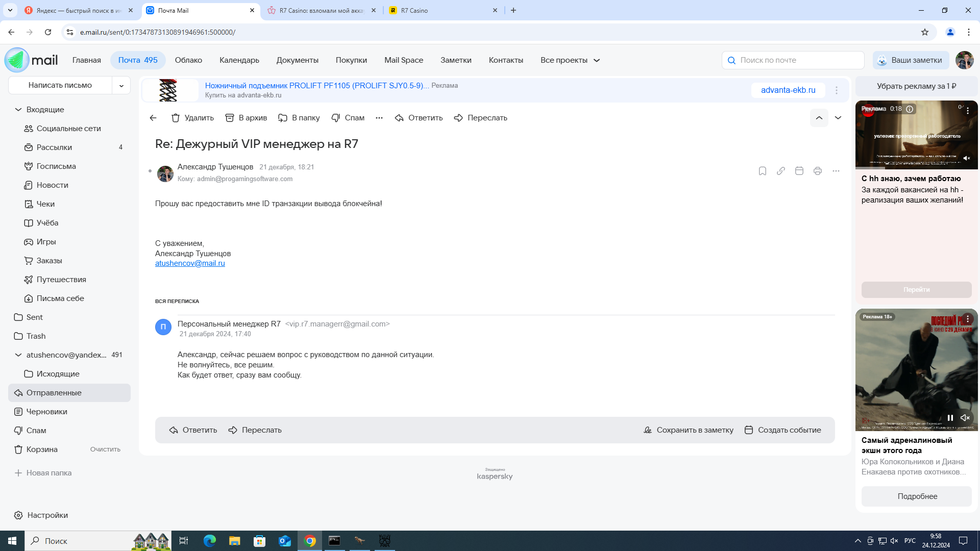Click the 'Ответить' button below the message
The width and height of the screenshot is (980, 551).
coord(193,430)
